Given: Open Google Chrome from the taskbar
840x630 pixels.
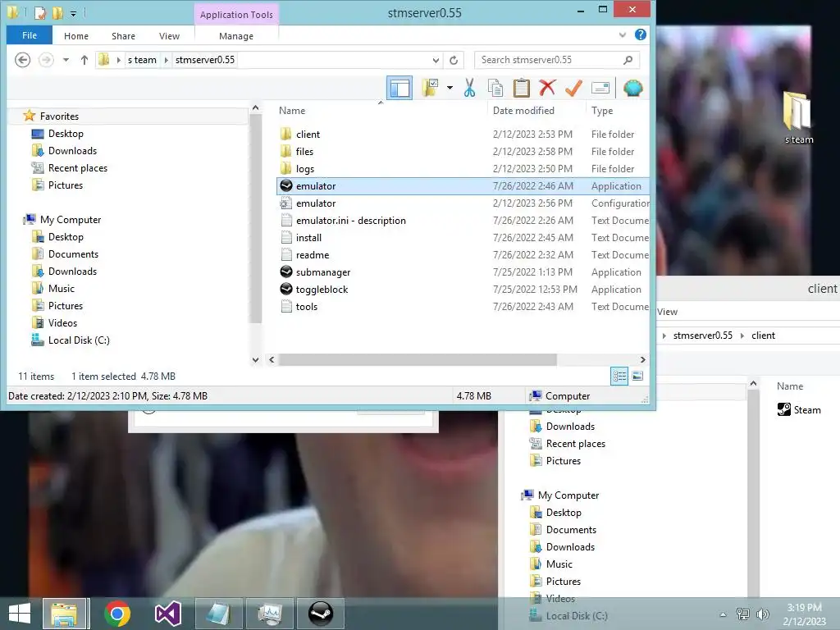Looking at the screenshot, I should click(x=116, y=614).
